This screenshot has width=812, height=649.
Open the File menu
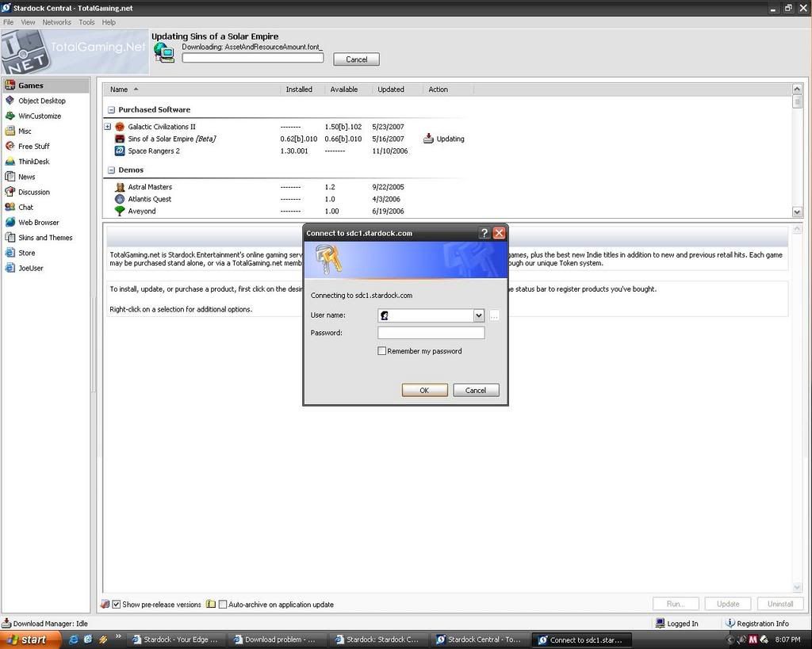click(8, 22)
